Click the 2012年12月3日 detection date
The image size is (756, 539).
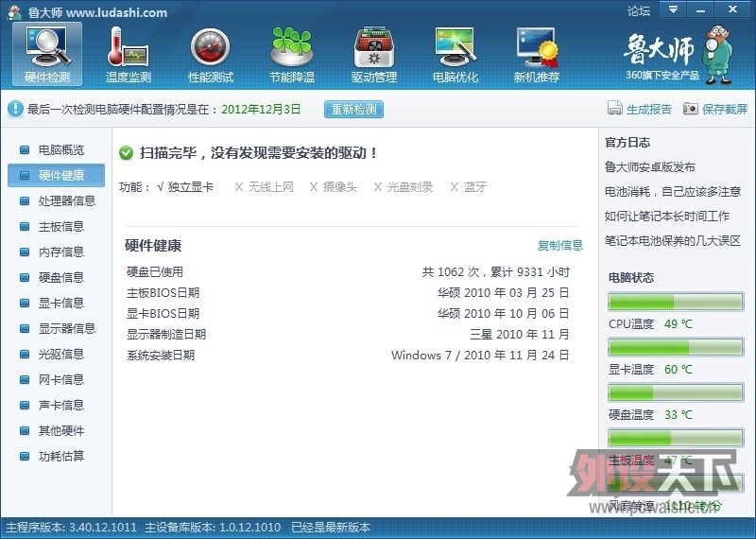(x=261, y=109)
